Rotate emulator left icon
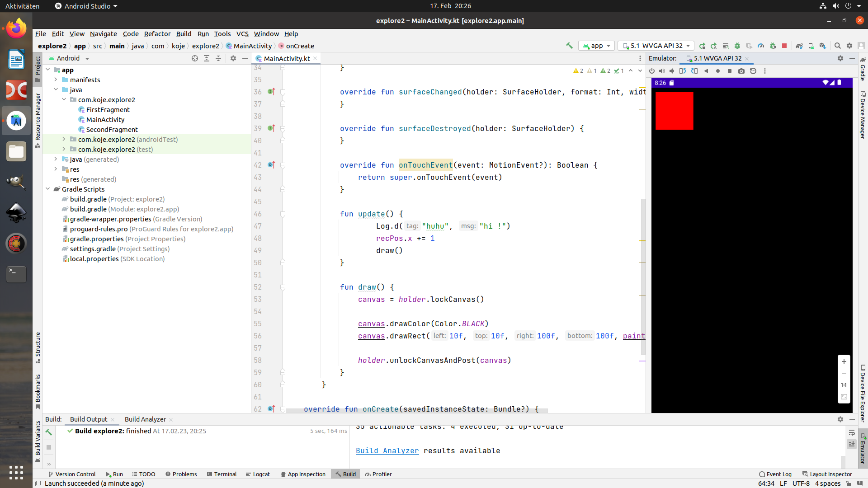Image resolution: width=868 pixels, height=488 pixels. [x=683, y=71]
